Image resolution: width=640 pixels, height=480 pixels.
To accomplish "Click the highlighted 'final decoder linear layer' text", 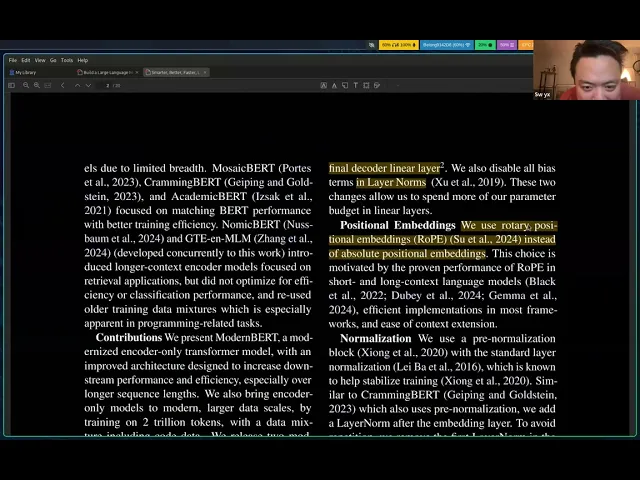I will [x=384, y=168].
